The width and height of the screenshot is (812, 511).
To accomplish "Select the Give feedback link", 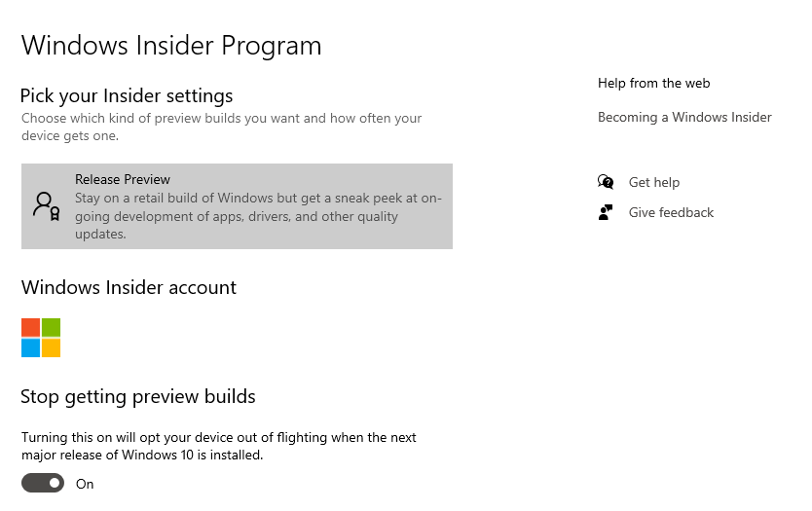I will (x=671, y=212).
